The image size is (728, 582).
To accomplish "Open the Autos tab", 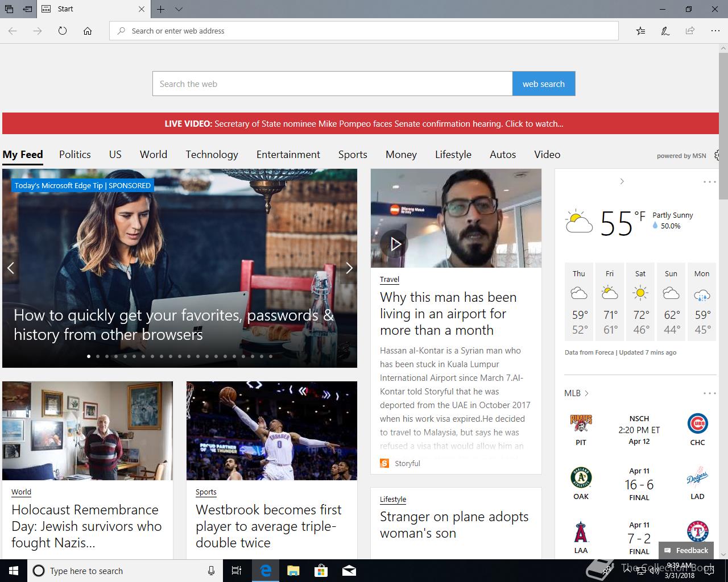I will pos(503,155).
